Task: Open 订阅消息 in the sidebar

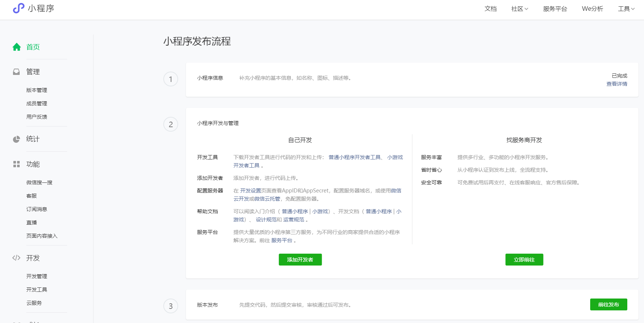Action: click(x=37, y=209)
